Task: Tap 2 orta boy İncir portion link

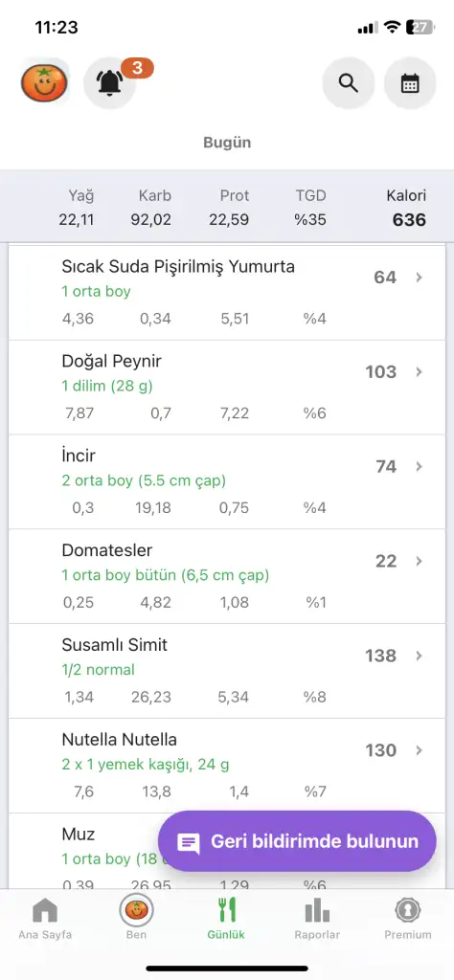Action: 144,481
